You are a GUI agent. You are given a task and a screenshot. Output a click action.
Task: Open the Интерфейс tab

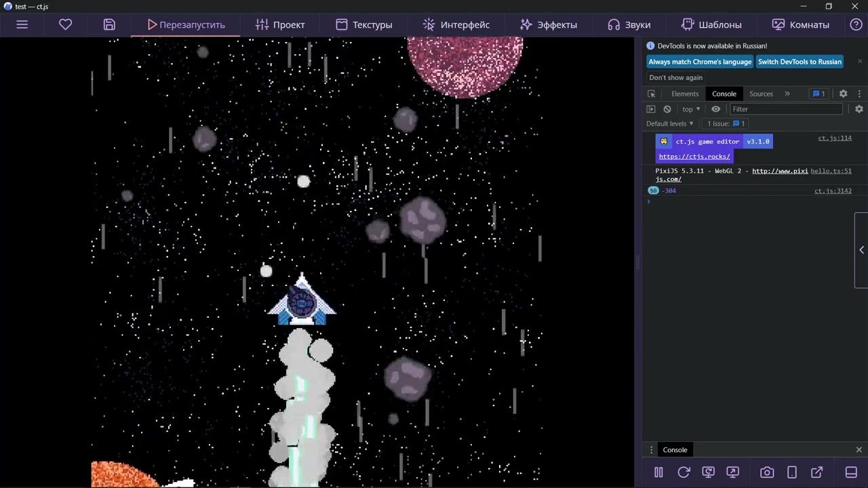pos(456,24)
